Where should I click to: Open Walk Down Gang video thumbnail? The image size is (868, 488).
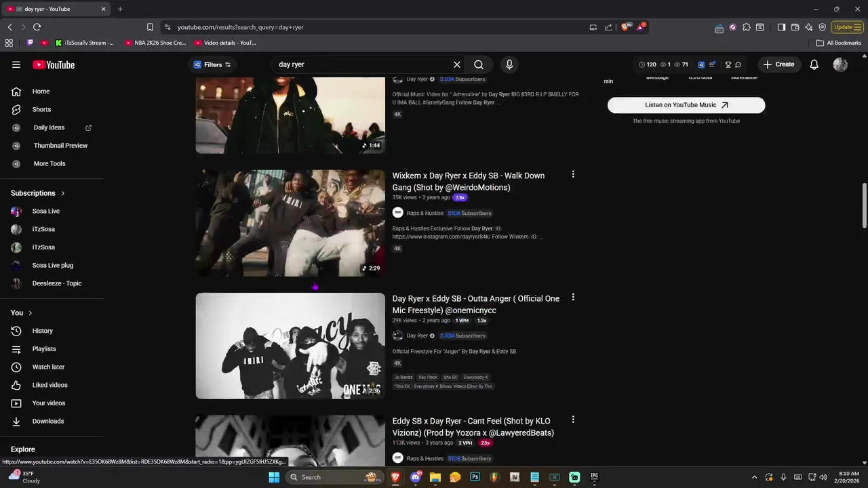290,223
